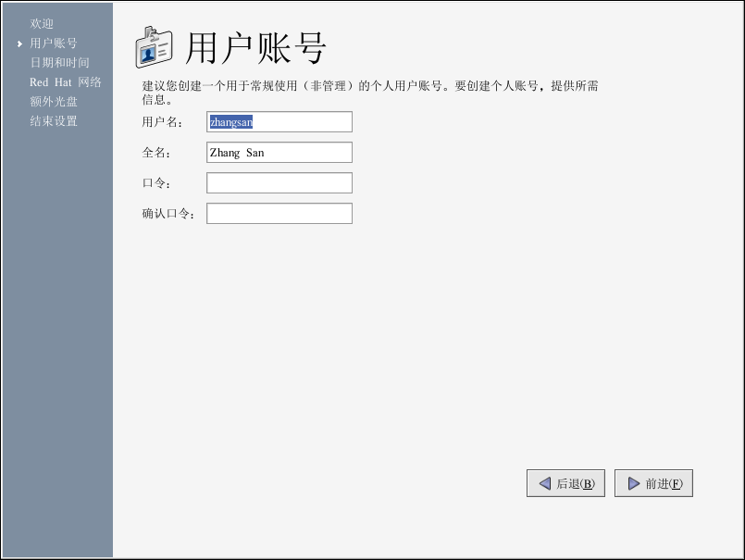Choose Red Hat 网络 in the sidebar
This screenshot has height=560, width=745.
65,82
